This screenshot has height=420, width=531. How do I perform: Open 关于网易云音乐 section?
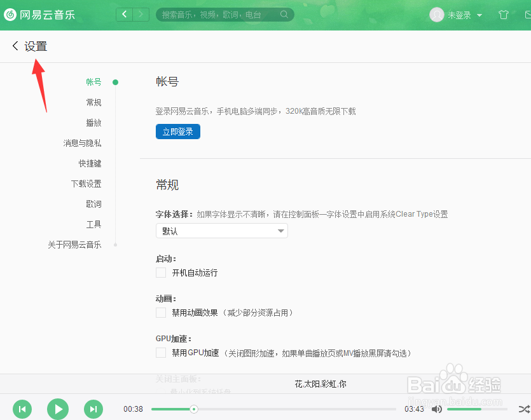click(x=74, y=245)
